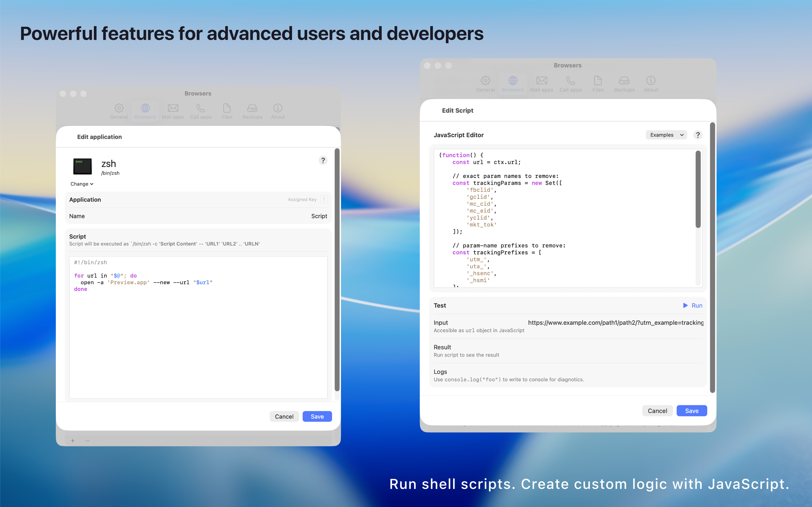Open the Backups icon
This screenshot has width=812, height=507.
click(252, 111)
